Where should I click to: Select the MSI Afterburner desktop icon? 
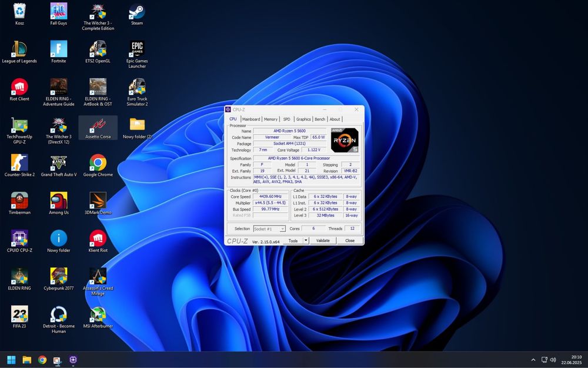[x=98, y=317]
